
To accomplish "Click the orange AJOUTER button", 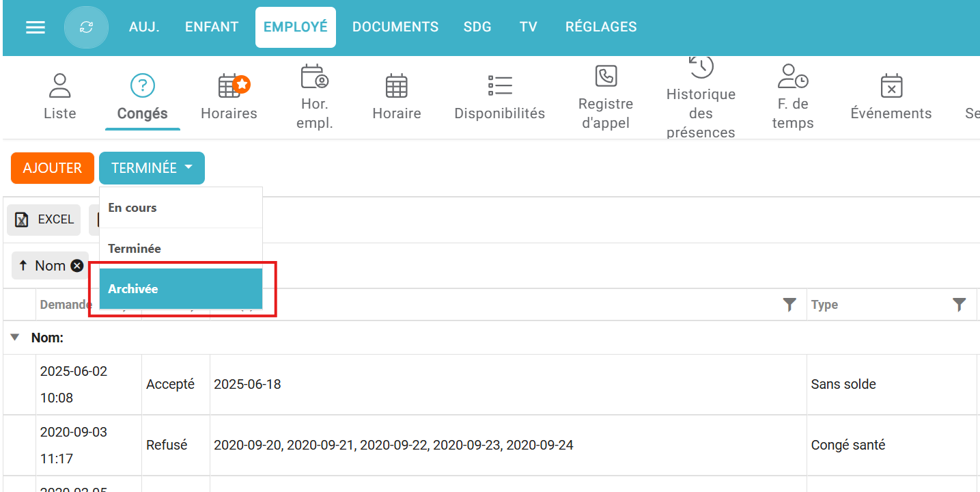I will 53,168.
